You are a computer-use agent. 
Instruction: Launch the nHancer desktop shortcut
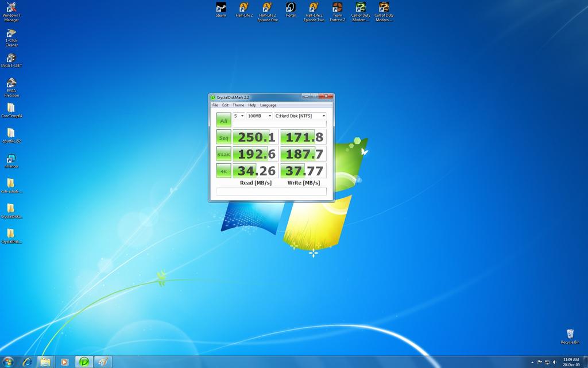point(11,161)
